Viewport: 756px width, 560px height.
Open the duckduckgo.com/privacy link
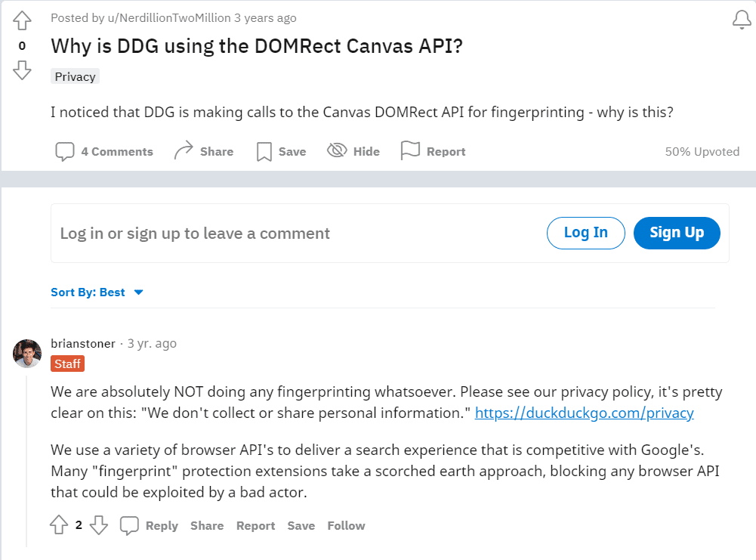585,413
